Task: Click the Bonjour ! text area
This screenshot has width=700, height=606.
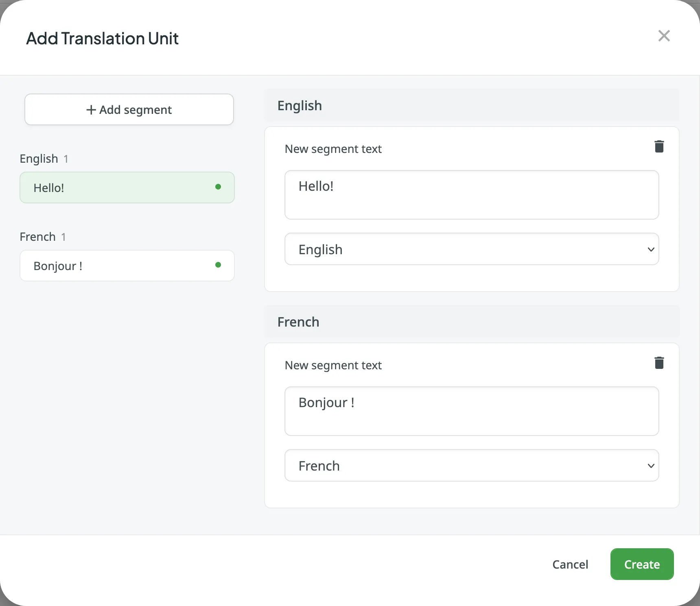Action: coord(471,411)
